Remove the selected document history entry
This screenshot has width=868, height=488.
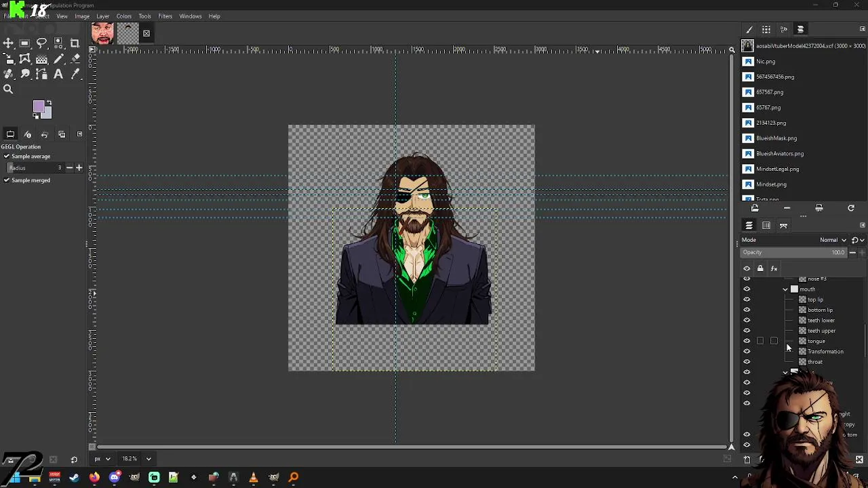(787, 209)
